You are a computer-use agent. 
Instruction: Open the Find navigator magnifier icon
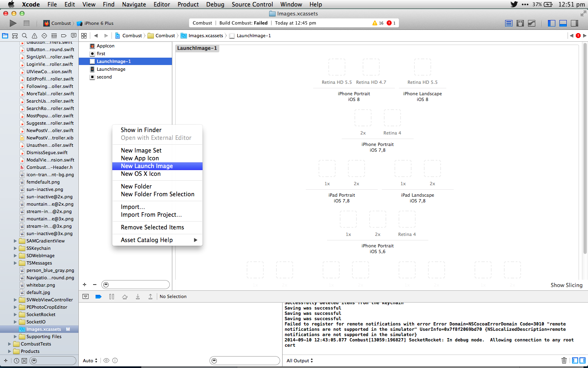click(x=24, y=36)
